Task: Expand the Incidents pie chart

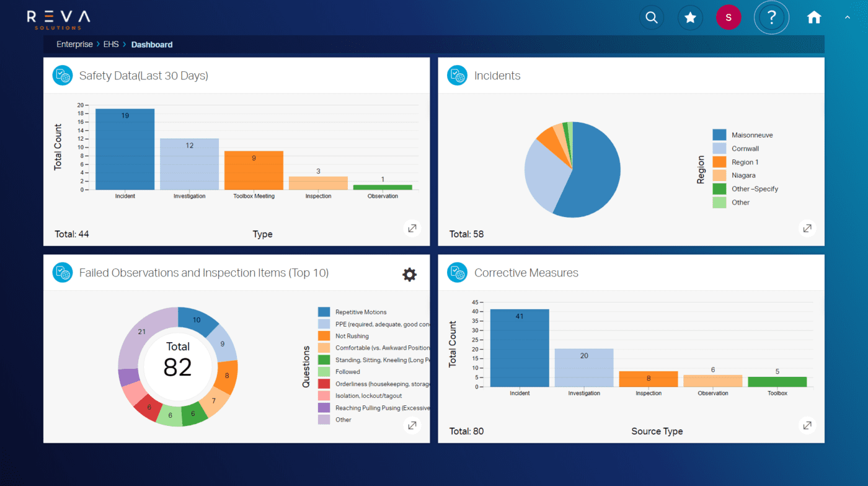Action: tap(807, 228)
